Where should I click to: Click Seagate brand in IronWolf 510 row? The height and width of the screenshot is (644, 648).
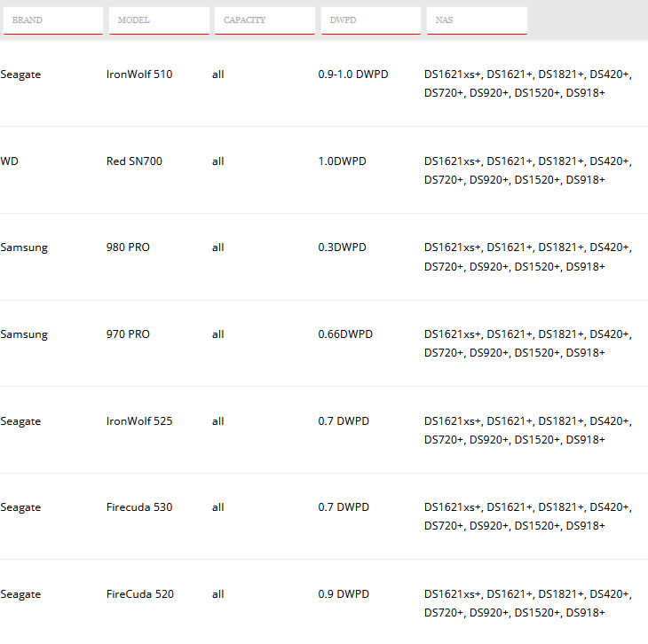[20, 75]
